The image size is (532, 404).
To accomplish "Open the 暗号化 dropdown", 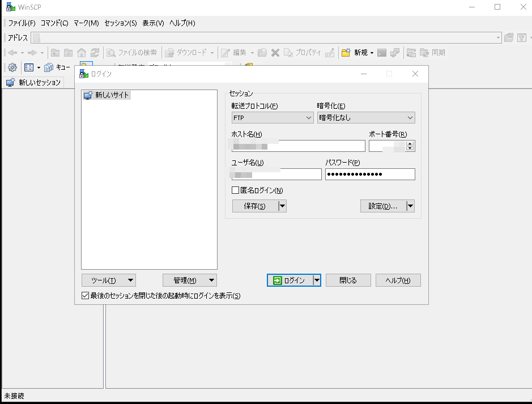I will pos(366,118).
